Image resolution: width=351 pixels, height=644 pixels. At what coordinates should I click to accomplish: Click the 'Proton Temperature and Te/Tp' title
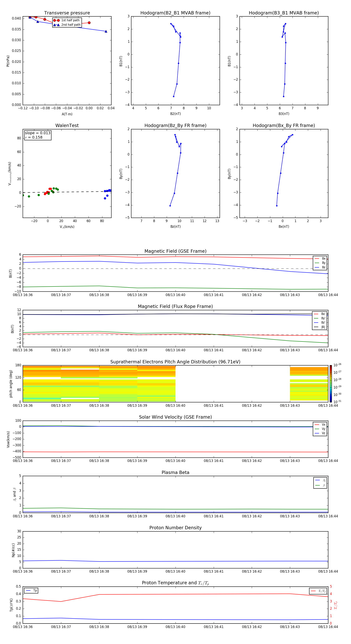[175, 583]
